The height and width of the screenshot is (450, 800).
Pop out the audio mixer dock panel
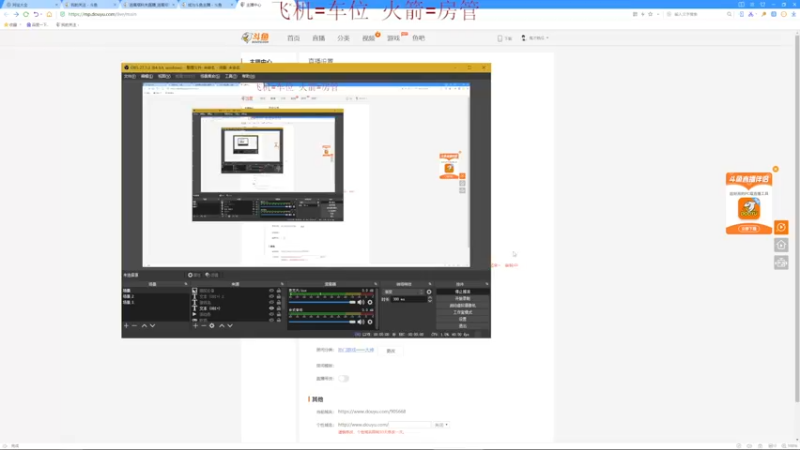376,284
